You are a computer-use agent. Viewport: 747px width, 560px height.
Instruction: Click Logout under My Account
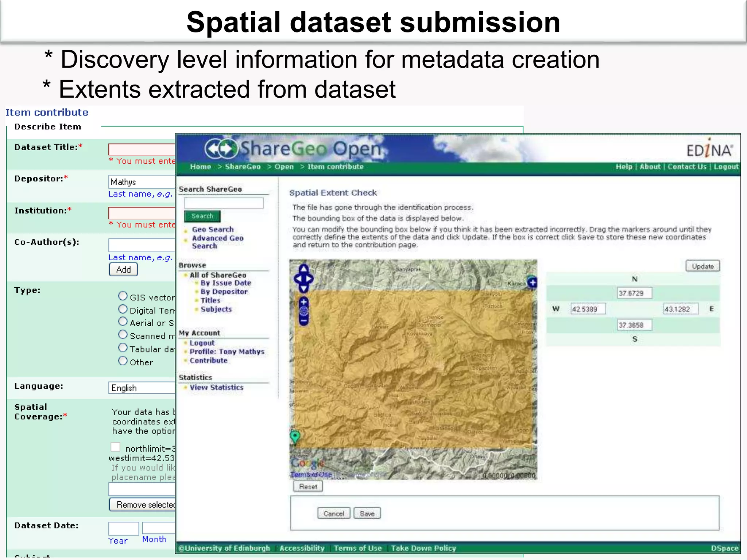coord(202,343)
